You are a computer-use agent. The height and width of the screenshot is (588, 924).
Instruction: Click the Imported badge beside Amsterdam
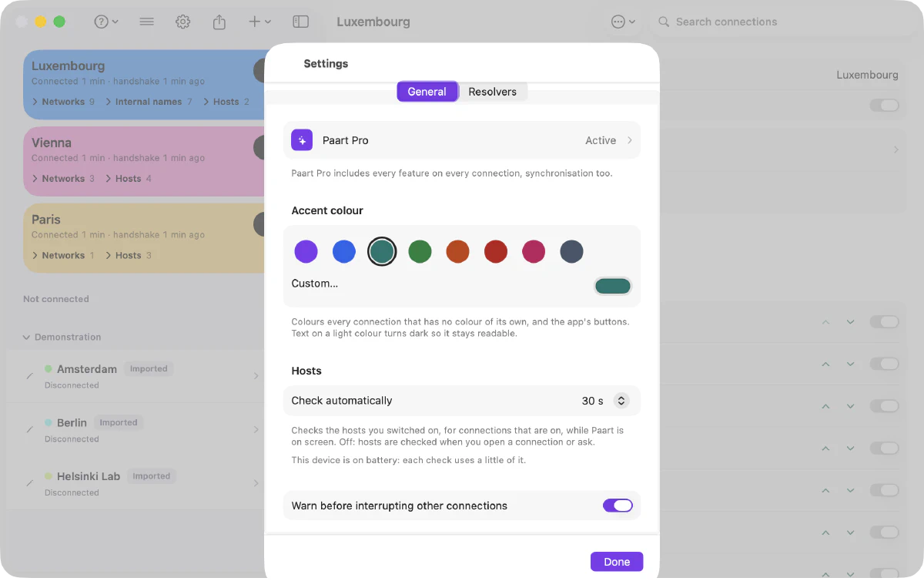[149, 369]
